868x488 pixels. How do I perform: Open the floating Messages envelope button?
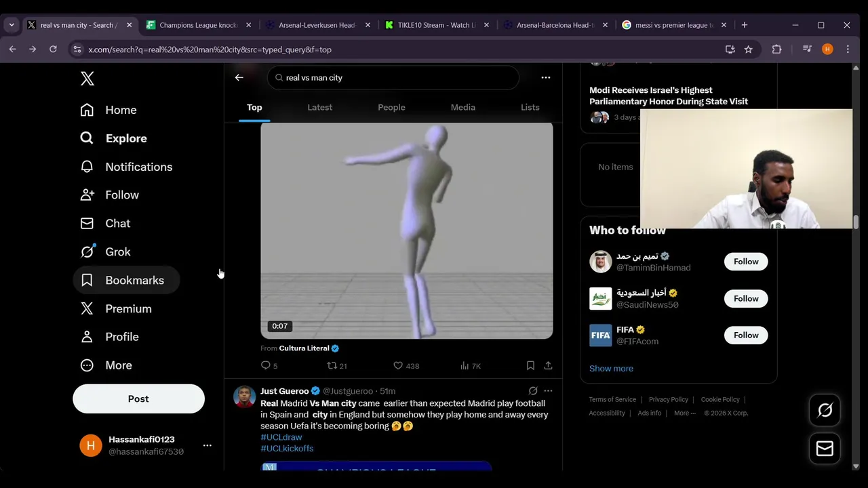[x=825, y=449]
